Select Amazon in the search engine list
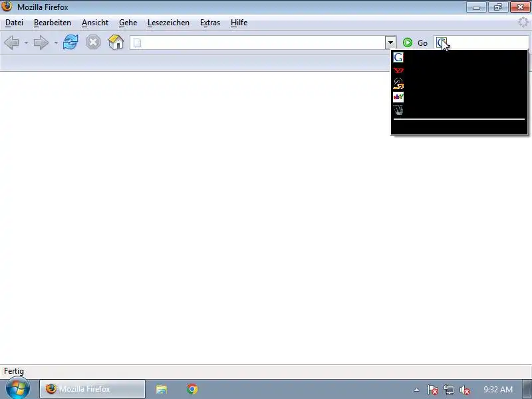 tap(460, 84)
